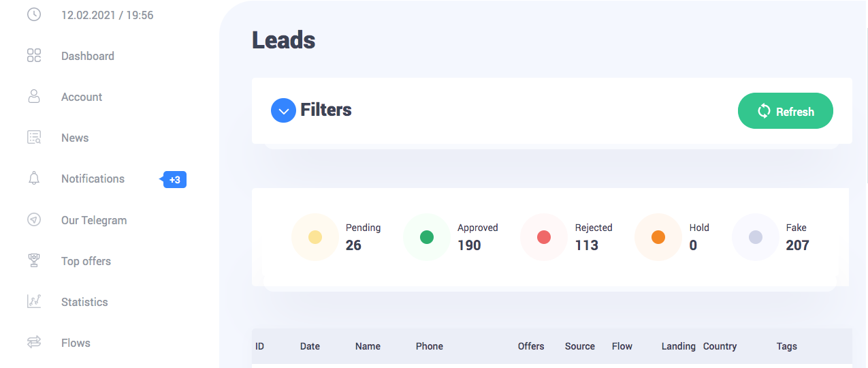
Task: Click the News icon in sidebar
Action: (x=34, y=138)
